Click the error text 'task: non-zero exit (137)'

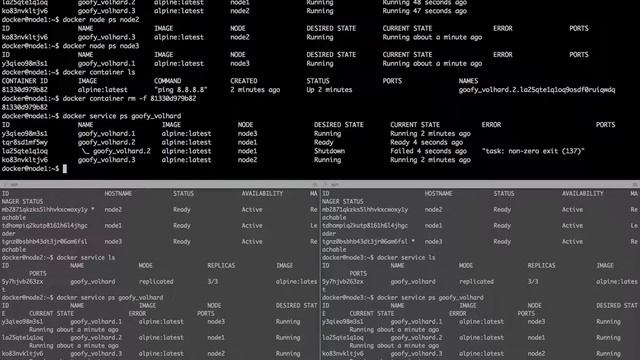click(x=533, y=151)
